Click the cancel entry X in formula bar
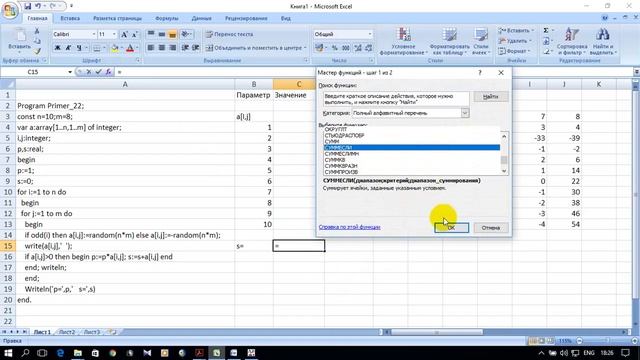Screen dimensions: 640x360 (x=89, y=72)
